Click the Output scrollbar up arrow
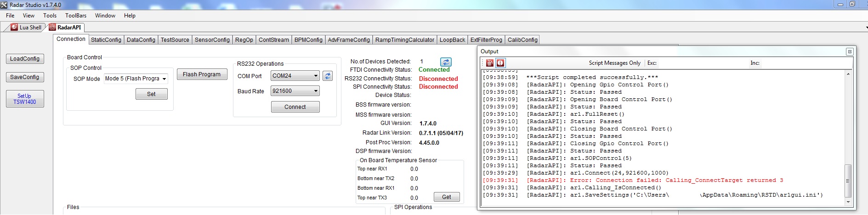Viewport: 868px width, 215px height. pyautogui.click(x=848, y=74)
